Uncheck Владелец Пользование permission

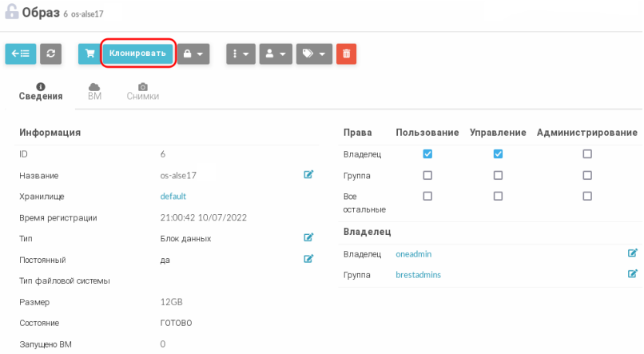(427, 154)
